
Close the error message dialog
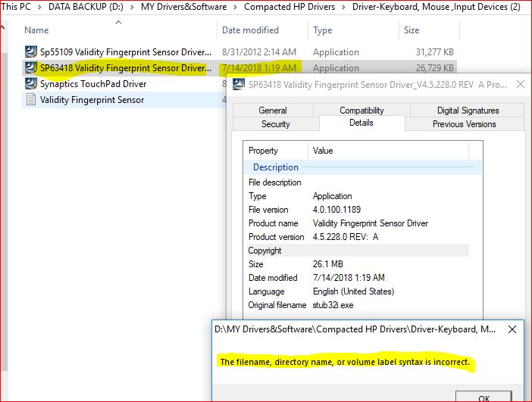[x=512, y=329]
